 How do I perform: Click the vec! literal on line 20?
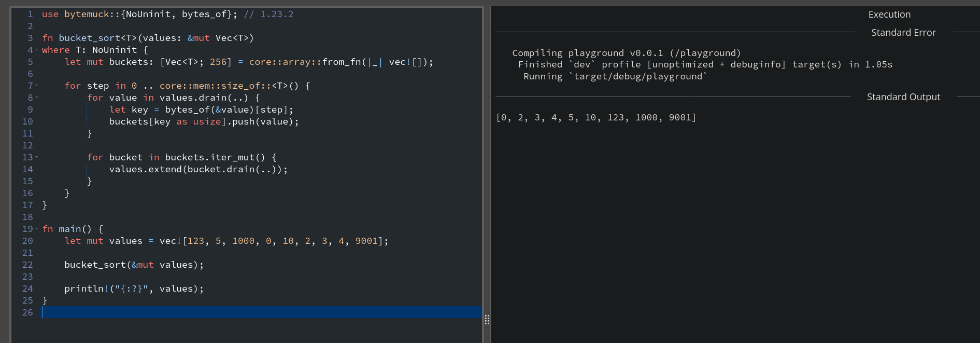(271, 241)
